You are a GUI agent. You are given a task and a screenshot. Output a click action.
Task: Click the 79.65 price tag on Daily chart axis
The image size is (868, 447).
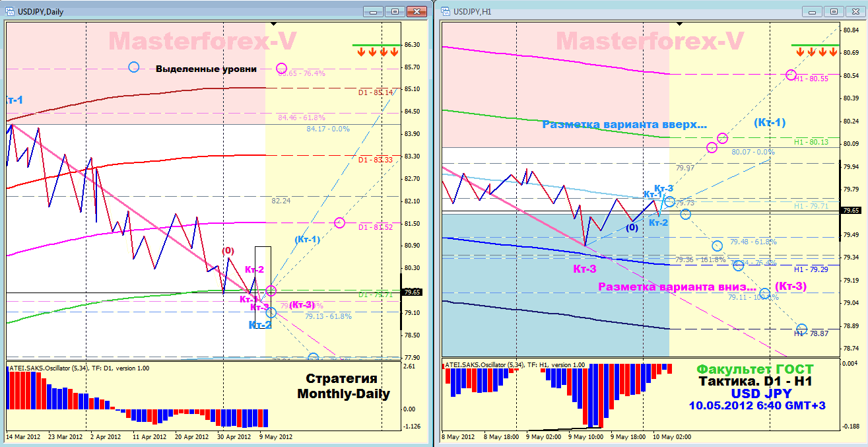(413, 292)
